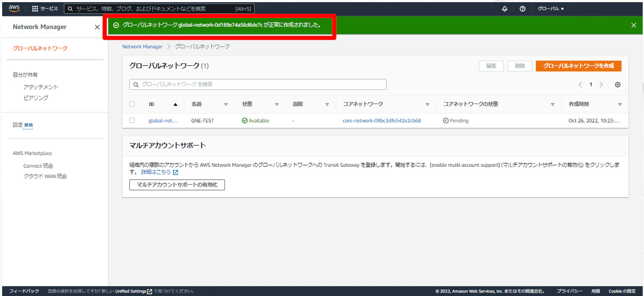Go to the AWS console home logo
Viewport: 644px width, 296px height.
pyautogui.click(x=14, y=8)
